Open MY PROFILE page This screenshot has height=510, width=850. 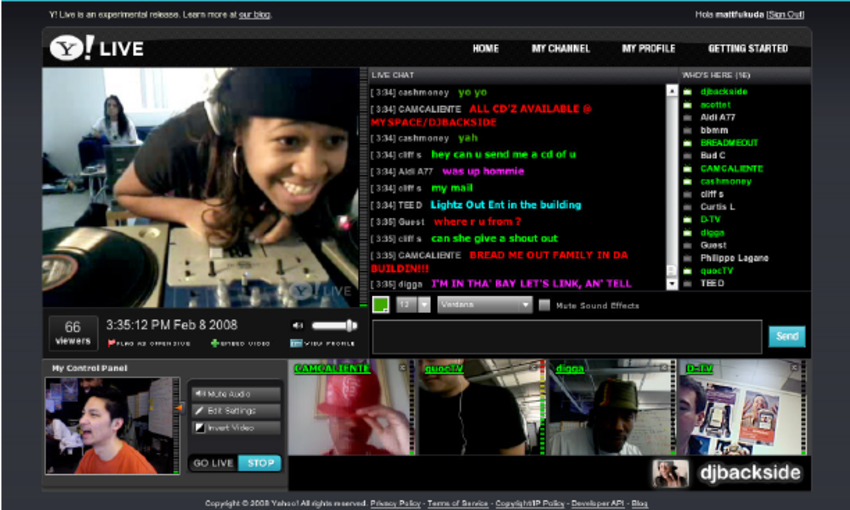(648, 49)
